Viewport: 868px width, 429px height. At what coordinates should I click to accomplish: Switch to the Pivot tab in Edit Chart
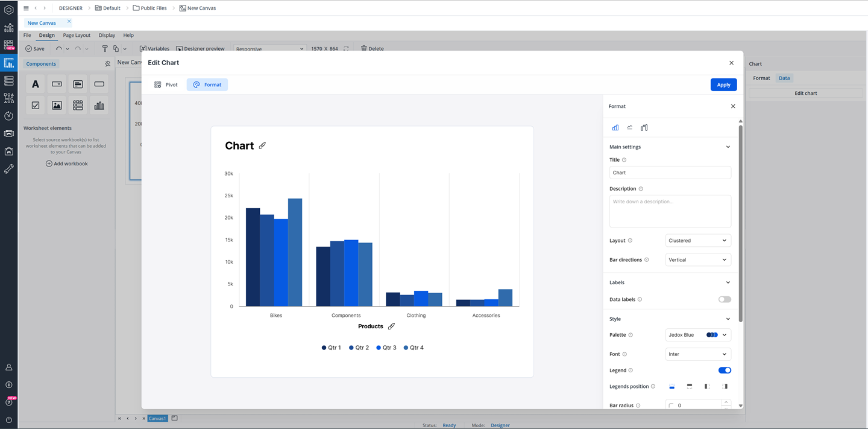tap(165, 84)
